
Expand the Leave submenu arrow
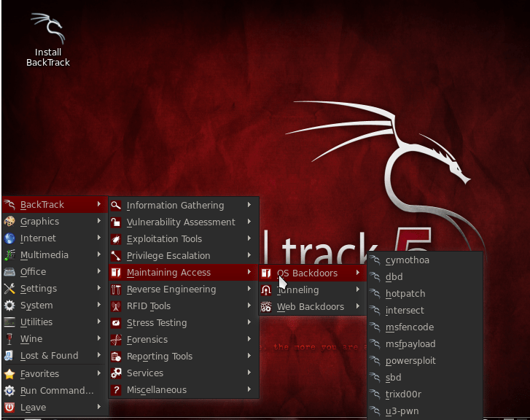pyautogui.click(x=98, y=407)
